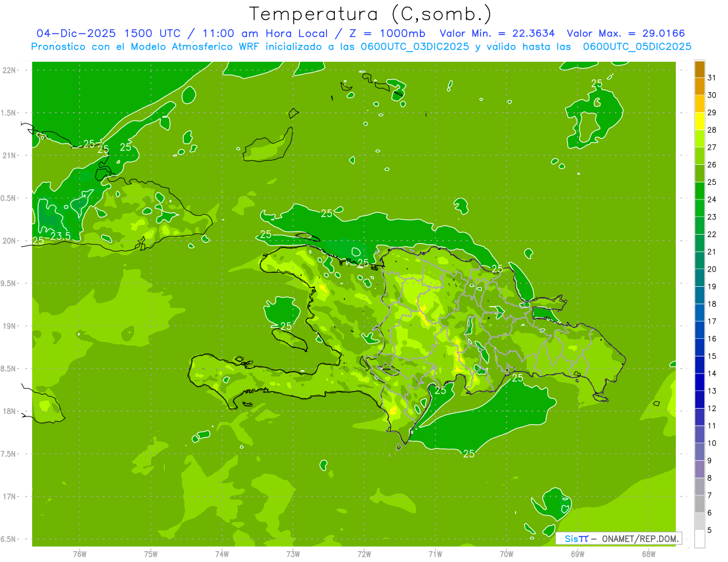The image size is (728, 562).
Task: Click the '68W' longitude axis label
Action: point(648,554)
